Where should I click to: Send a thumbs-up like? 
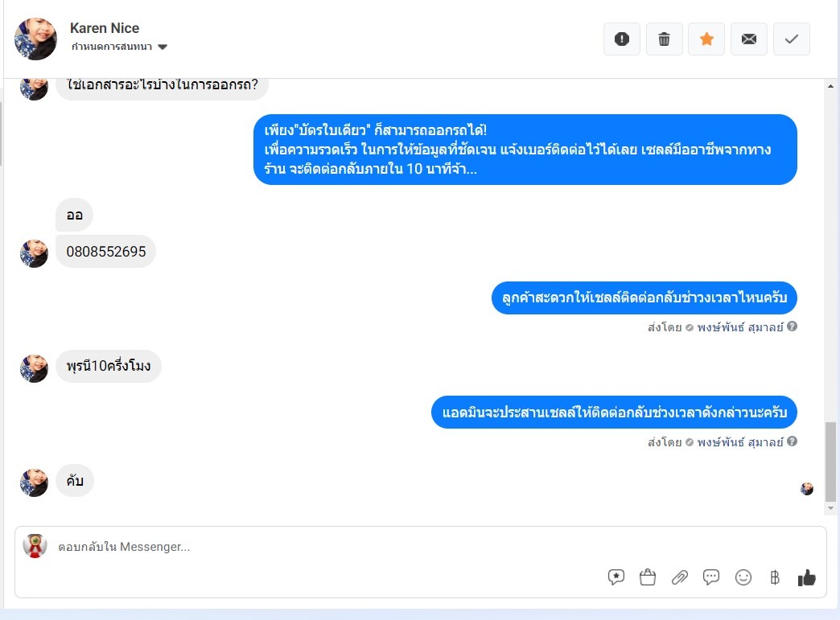tap(806, 577)
